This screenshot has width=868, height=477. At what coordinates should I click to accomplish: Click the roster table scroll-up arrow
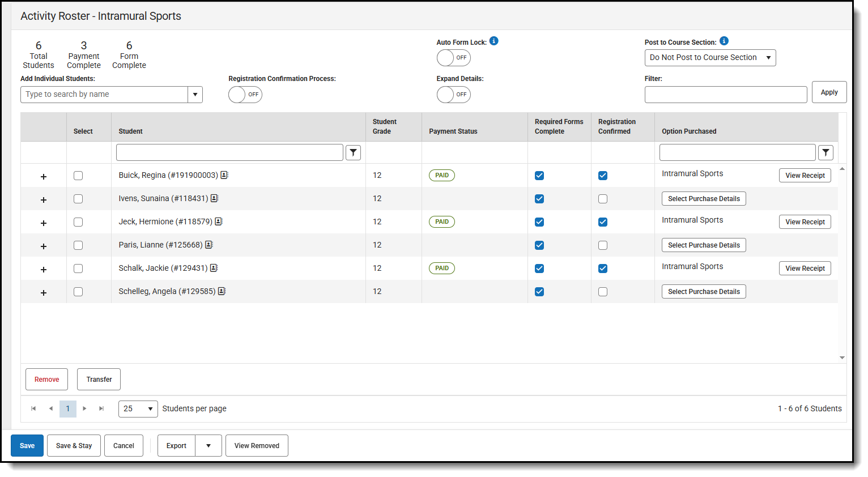[x=842, y=169]
